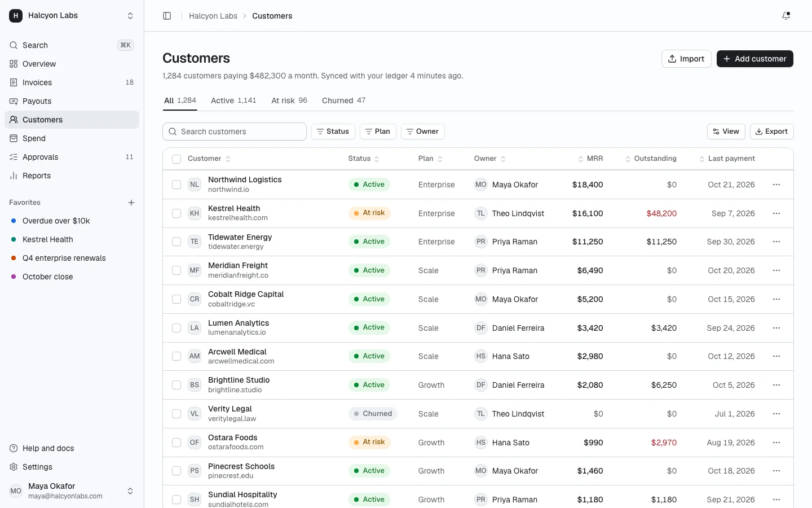This screenshot has height=508, width=812.
Task: Open row actions menu for Meridian Freight
Action: coord(776,270)
